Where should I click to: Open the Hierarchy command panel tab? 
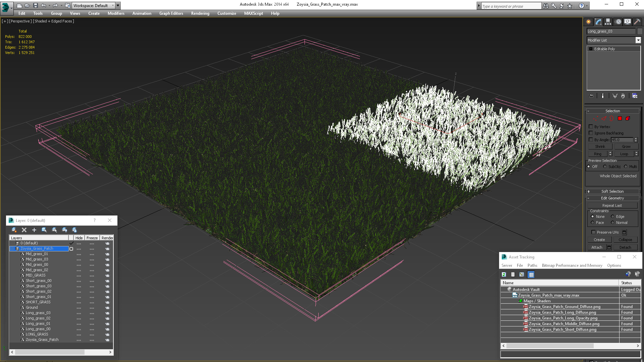(x=608, y=22)
